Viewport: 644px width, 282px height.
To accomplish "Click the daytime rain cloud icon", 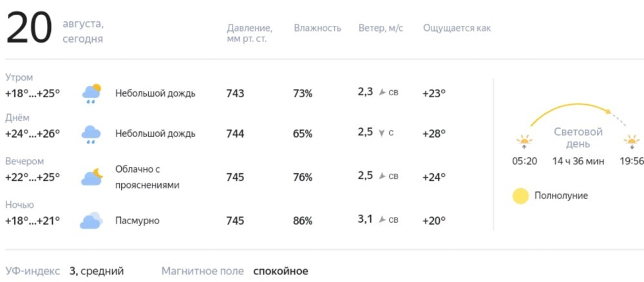I will click(x=91, y=134).
